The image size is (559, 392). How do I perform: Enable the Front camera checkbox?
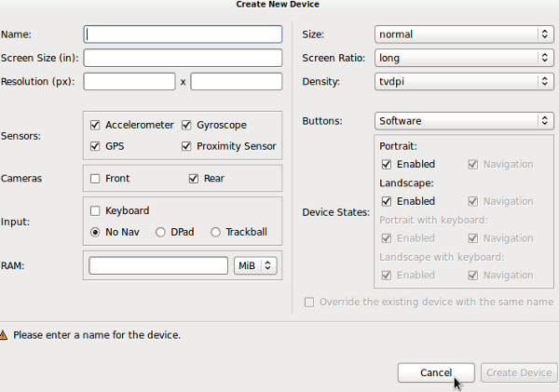(x=95, y=178)
